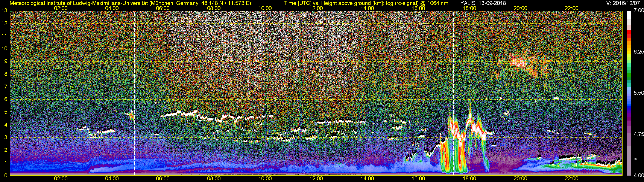The width and height of the screenshot is (644, 182).
Task: Select the 6.25 value on the color scale
Action: click(x=638, y=52)
